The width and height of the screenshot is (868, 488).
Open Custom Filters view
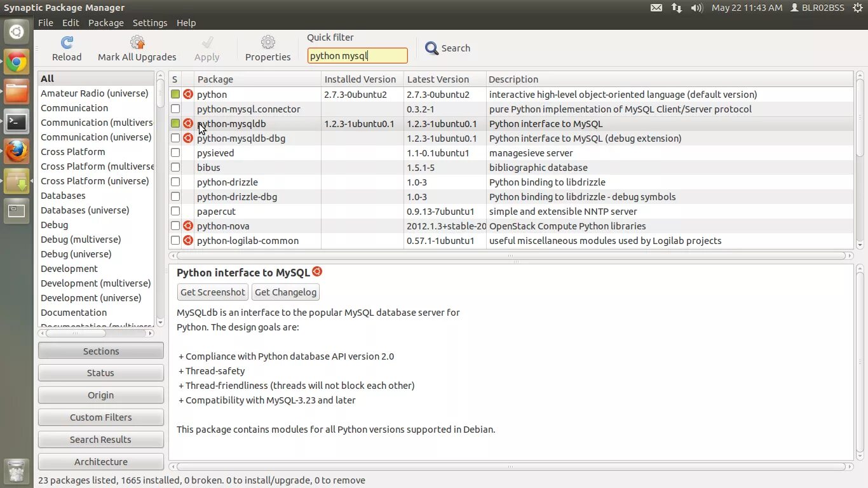101,417
